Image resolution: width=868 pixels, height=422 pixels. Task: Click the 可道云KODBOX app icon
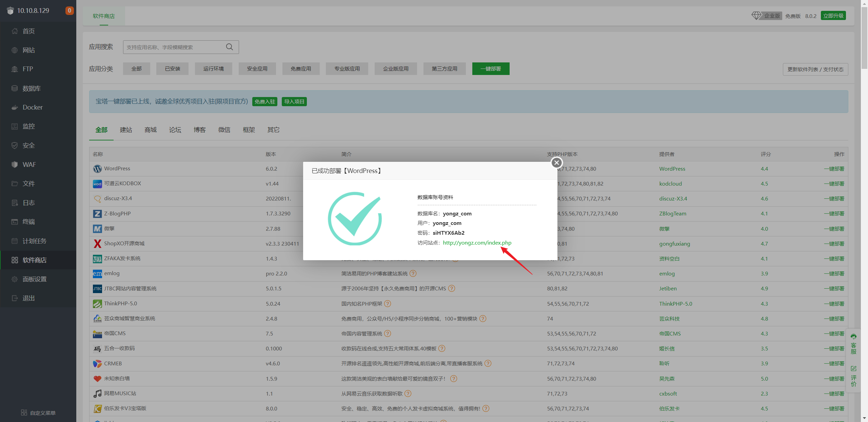(97, 184)
